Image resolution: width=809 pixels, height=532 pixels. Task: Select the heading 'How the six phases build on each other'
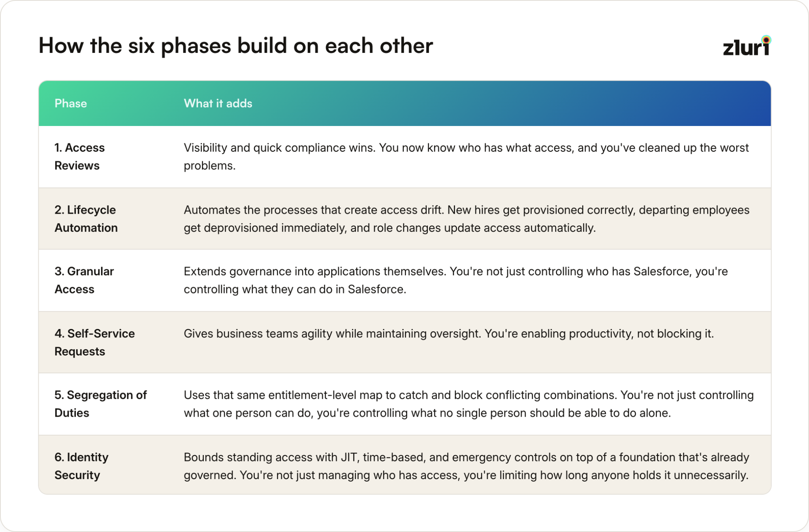coord(236,46)
